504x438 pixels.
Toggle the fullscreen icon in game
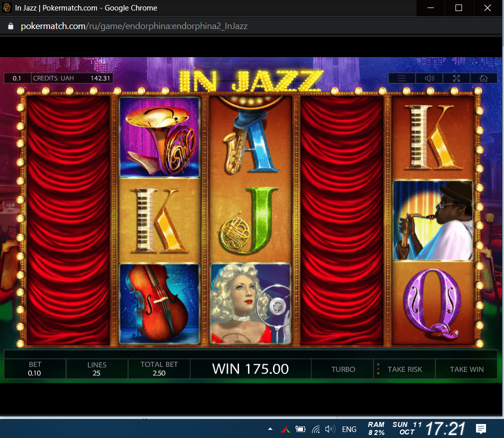(456, 78)
